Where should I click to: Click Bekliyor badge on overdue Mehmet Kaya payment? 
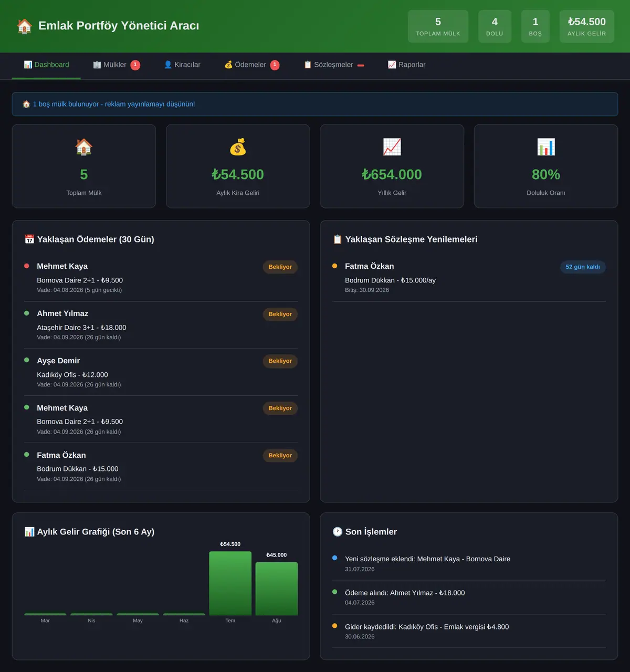(280, 267)
